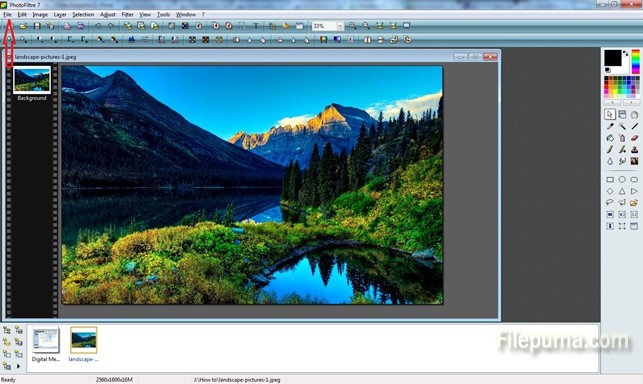Select the Rhombus selection shape
This screenshot has height=384, width=643.
pyautogui.click(x=610, y=191)
